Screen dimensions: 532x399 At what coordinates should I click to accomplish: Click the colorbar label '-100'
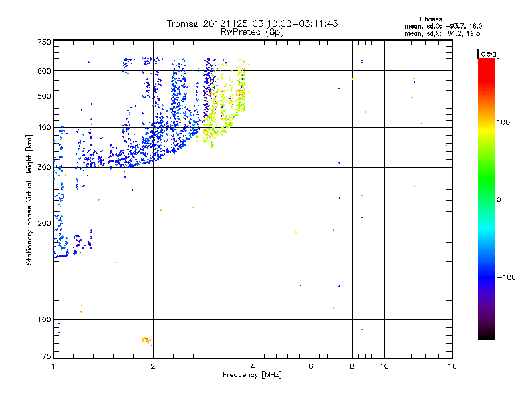point(506,277)
